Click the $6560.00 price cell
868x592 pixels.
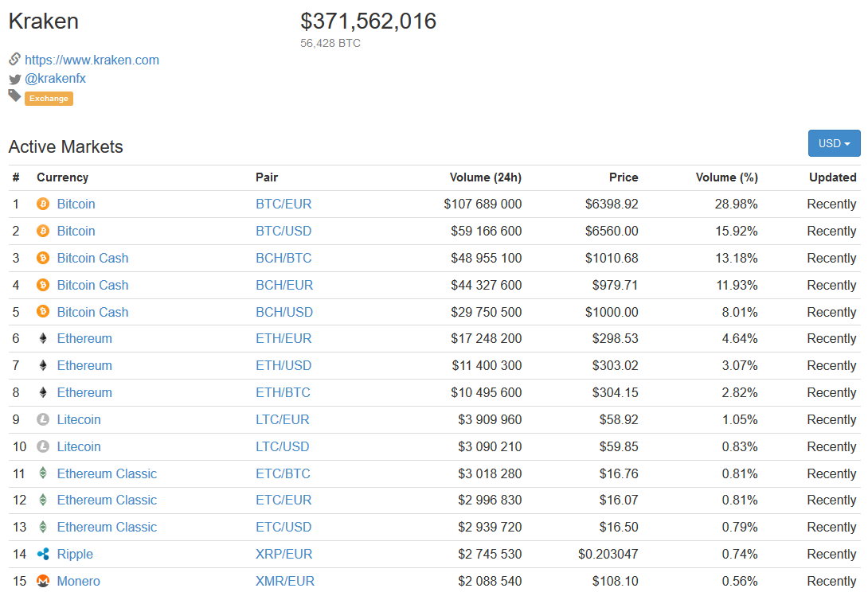pyautogui.click(x=612, y=231)
